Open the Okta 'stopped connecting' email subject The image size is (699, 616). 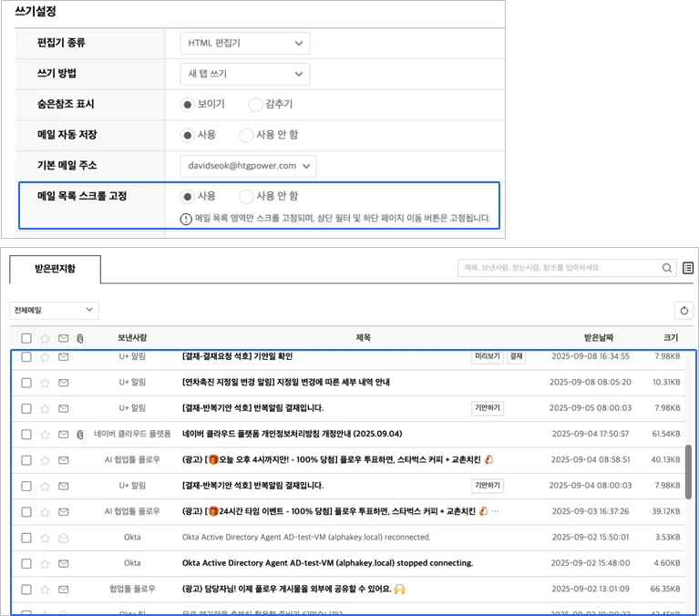pos(327,563)
